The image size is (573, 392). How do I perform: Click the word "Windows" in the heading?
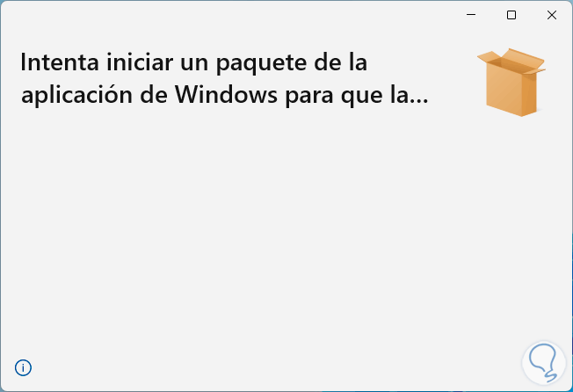pos(226,95)
